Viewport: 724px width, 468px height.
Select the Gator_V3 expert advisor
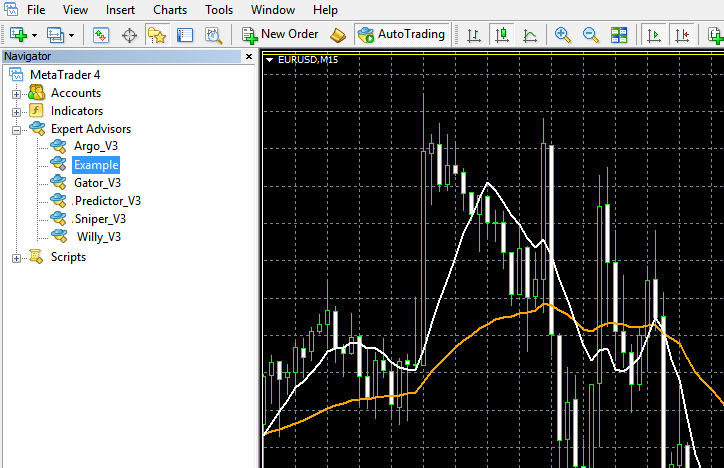coord(97,183)
